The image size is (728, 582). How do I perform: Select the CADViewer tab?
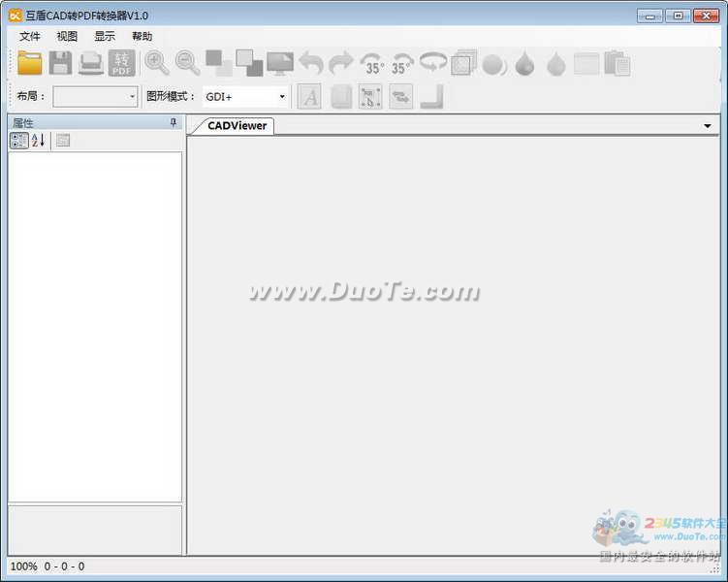click(x=237, y=126)
